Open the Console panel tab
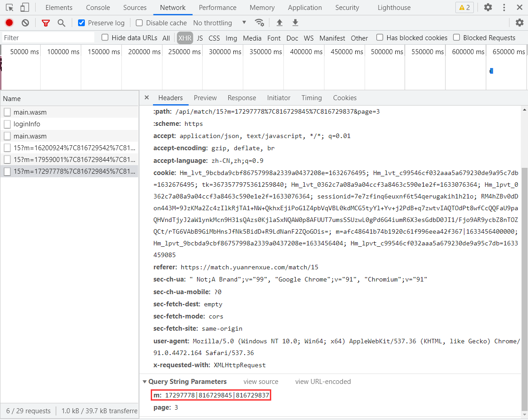 98,7
